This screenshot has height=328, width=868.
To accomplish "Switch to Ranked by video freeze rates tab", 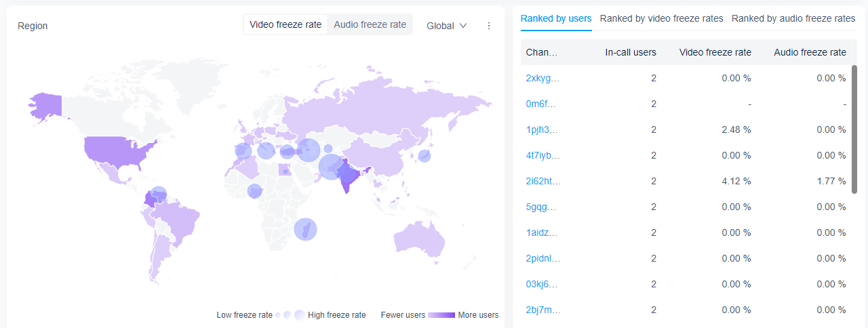I will pos(661,18).
